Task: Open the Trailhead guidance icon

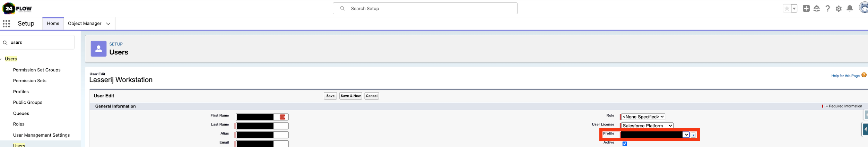Action: [817, 9]
